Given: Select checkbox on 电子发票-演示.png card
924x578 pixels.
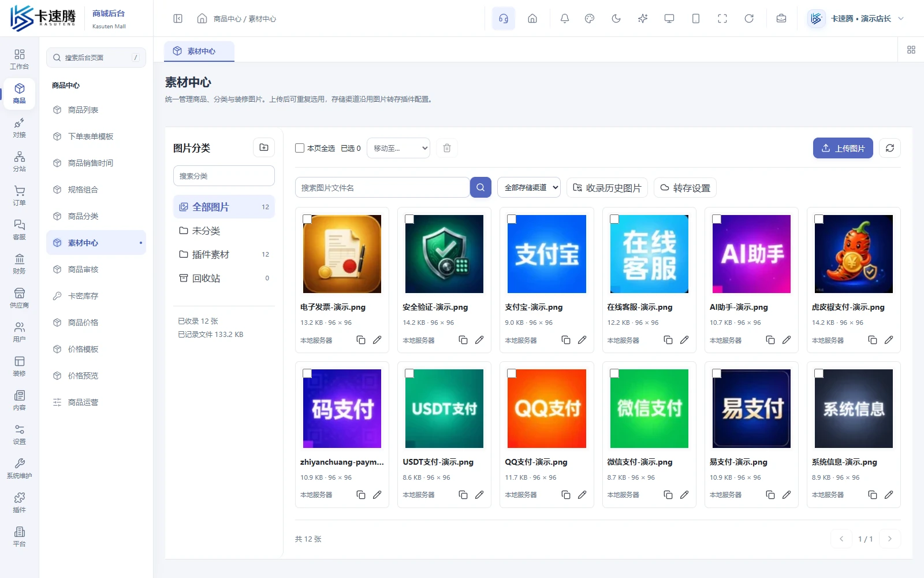Looking at the screenshot, I should (307, 219).
